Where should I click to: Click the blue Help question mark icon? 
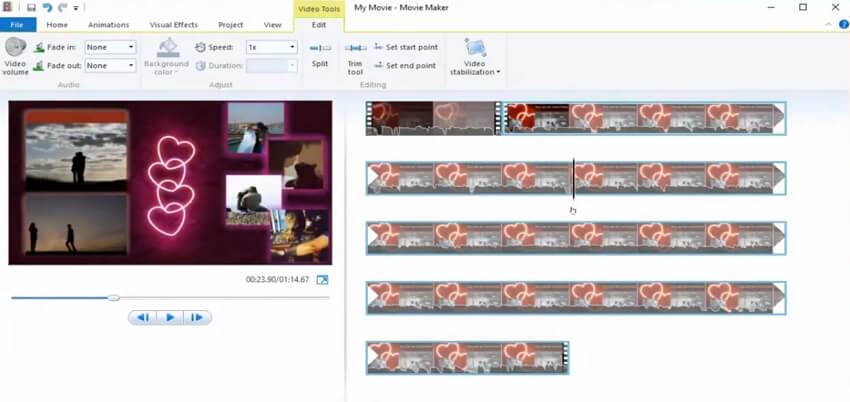pos(843,24)
